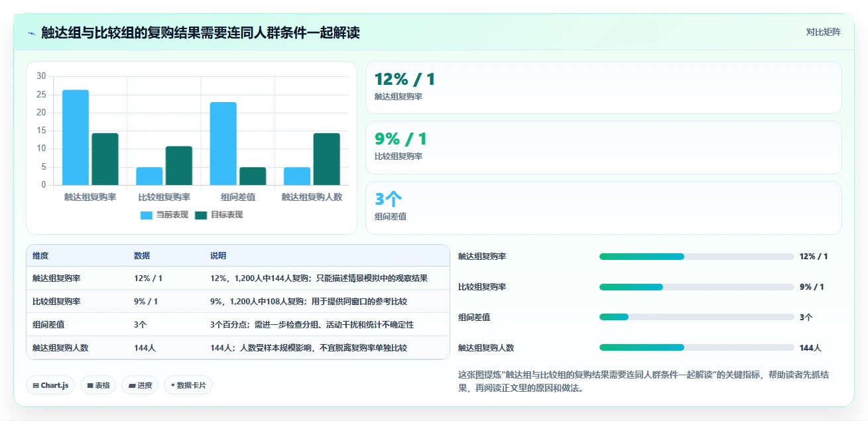Open the 3个 组间差值 card

tap(603, 208)
